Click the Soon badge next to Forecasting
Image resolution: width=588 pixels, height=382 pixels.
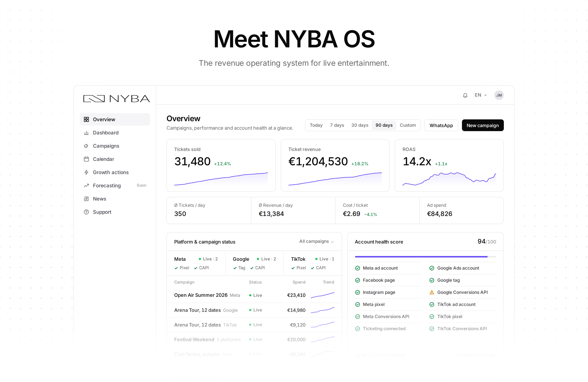[x=141, y=185]
